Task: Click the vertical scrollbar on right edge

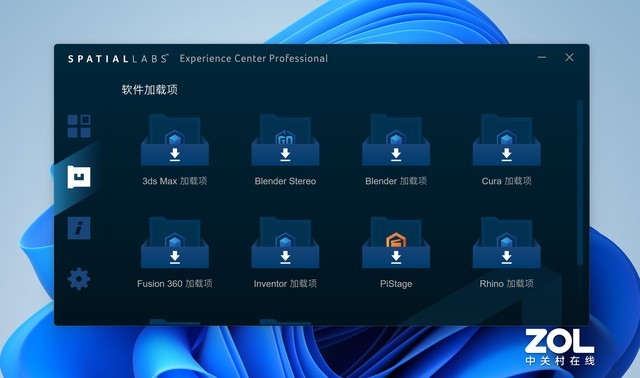Action: point(580,182)
